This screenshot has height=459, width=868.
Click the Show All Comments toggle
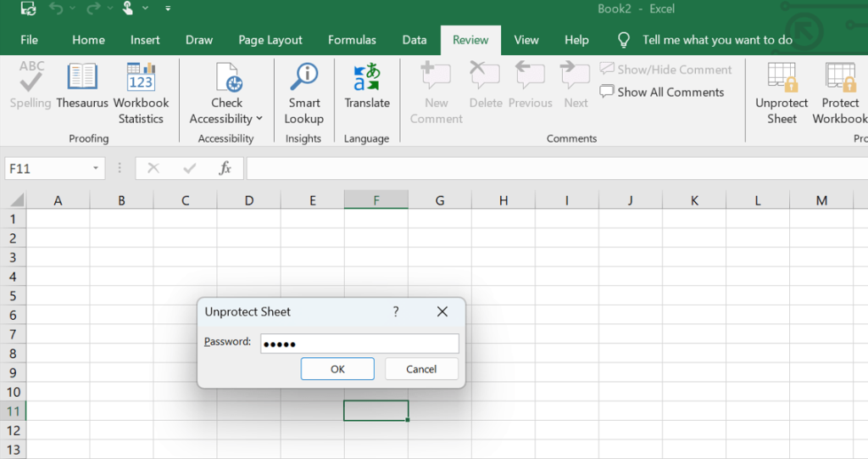(x=662, y=92)
